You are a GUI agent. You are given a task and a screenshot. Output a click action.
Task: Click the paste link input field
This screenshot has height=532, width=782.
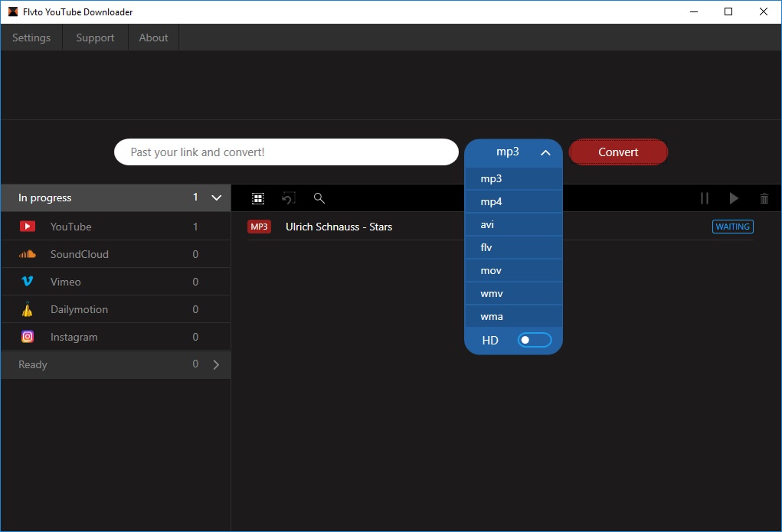[x=286, y=152]
